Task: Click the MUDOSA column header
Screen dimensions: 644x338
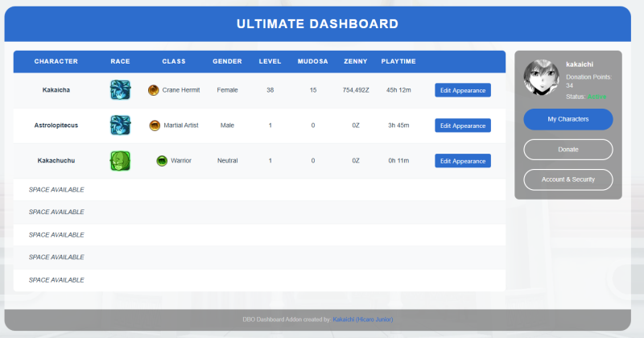Action: point(313,61)
